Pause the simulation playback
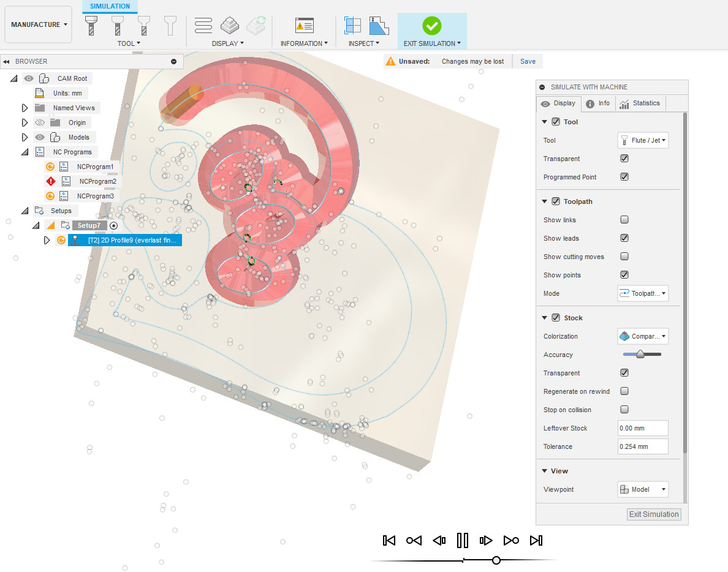728x572 pixels. [463, 540]
